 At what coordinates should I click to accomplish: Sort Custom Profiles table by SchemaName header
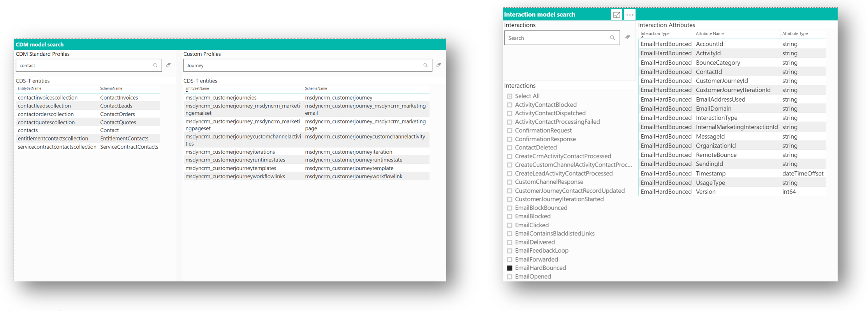(x=316, y=88)
